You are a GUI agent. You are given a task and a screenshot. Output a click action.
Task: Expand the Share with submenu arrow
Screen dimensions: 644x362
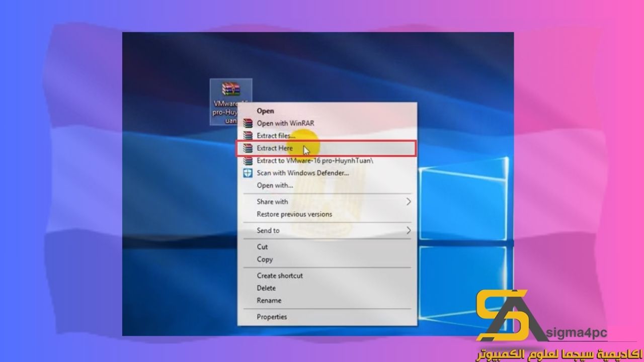(409, 202)
